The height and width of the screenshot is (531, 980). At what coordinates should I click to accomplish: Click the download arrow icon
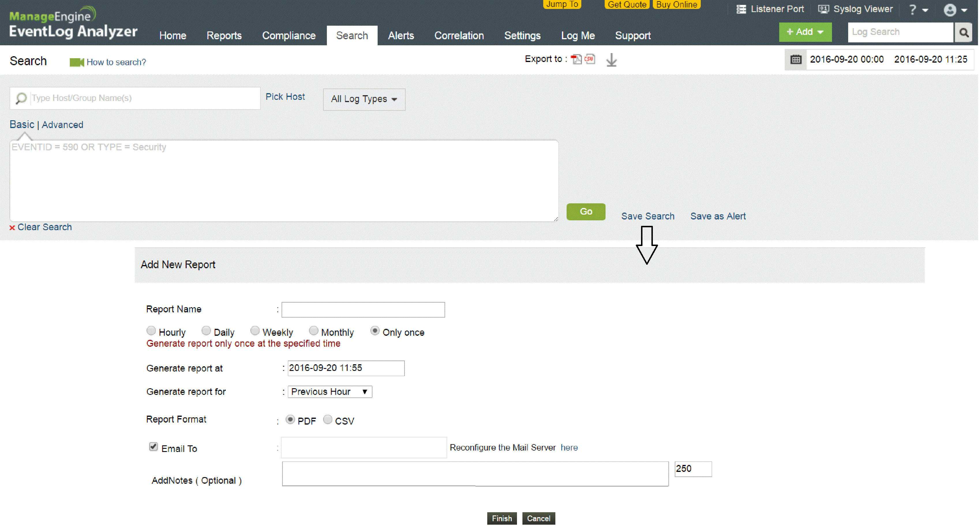tap(611, 60)
